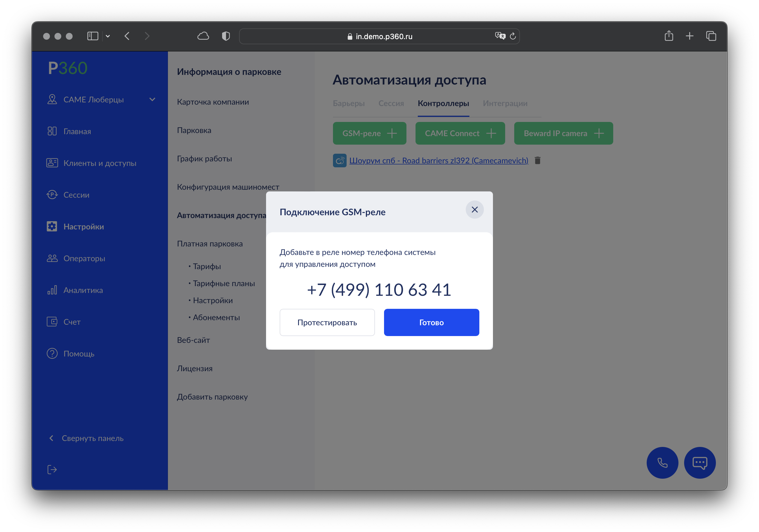The height and width of the screenshot is (532, 759).
Task: Close the GSM relay connection dialog
Action: tap(474, 210)
